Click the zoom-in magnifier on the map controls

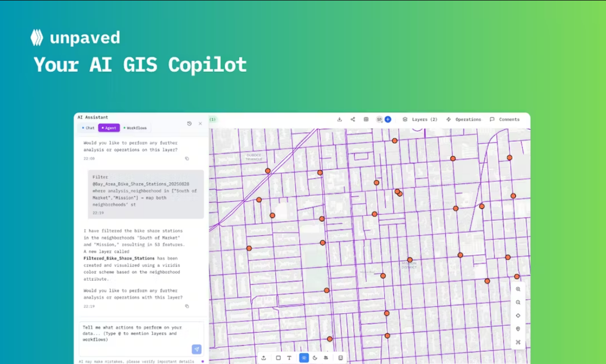[518, 289]
